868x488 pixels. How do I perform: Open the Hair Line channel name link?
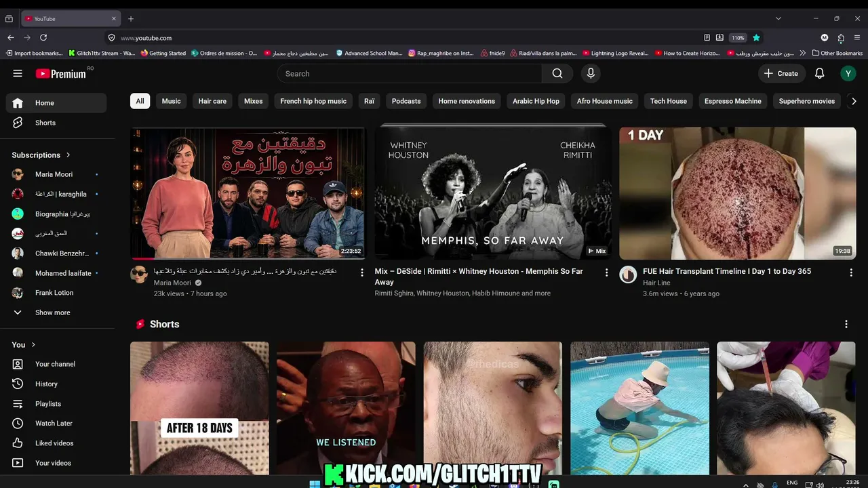[656, 283]
